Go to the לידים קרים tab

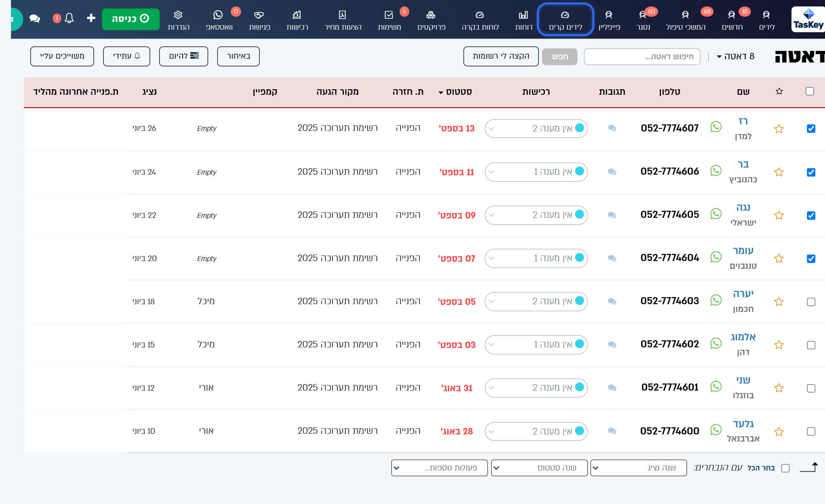[x=565, y=19]
